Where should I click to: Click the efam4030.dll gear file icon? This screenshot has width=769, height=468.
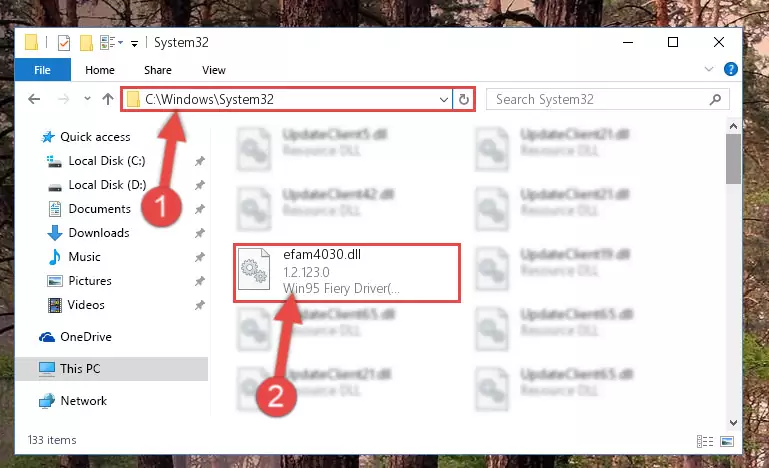(x=254, y=269)
